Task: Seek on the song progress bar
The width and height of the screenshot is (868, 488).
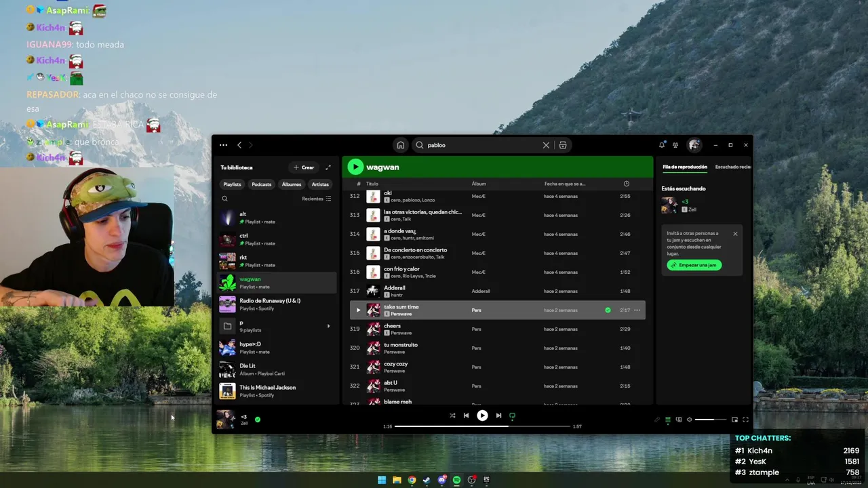Action: [x=482, y=426]
